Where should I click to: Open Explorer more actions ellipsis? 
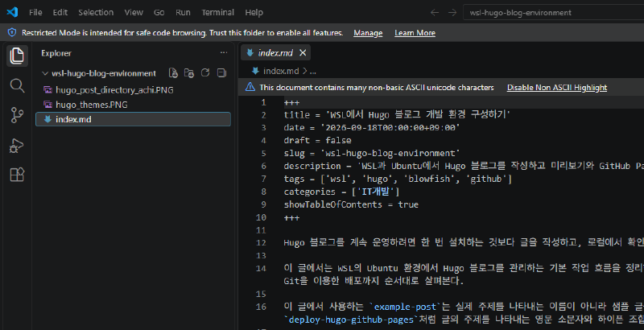(x=224, y=52)
